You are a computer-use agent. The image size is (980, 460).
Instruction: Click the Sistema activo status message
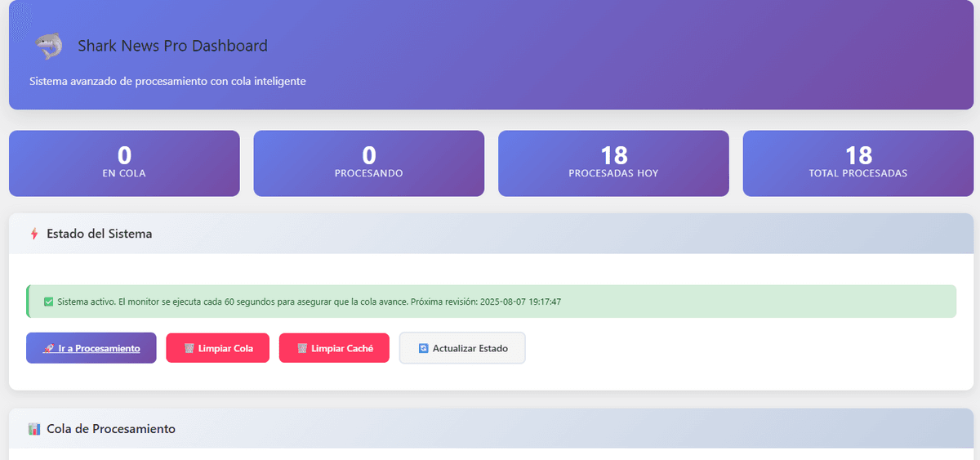coord(309,301)
